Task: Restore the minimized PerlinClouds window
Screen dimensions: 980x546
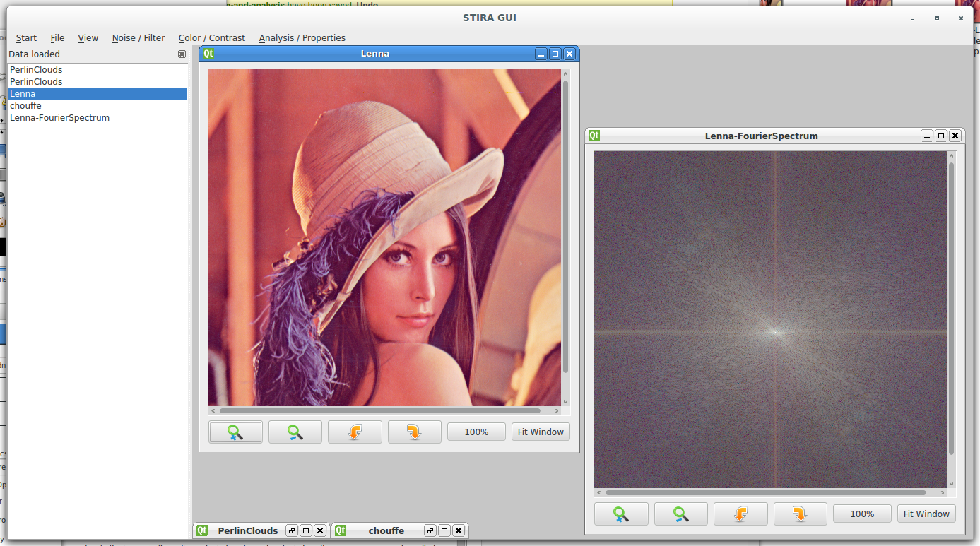Action: [292, 530]
